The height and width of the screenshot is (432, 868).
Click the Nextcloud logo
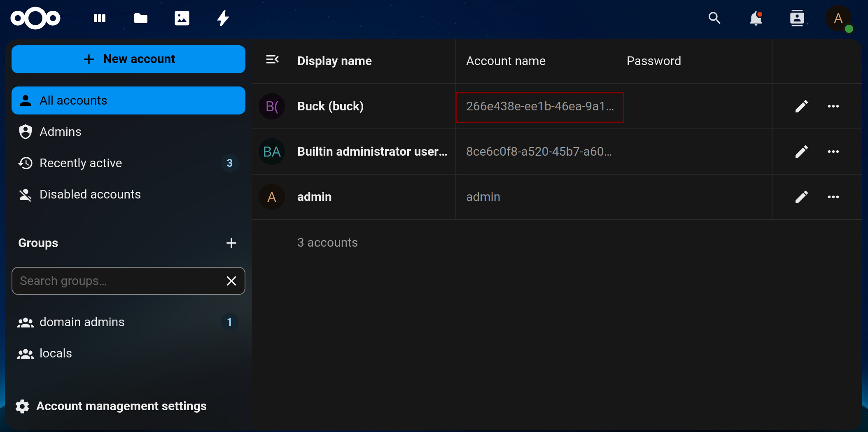pos(35,18)
